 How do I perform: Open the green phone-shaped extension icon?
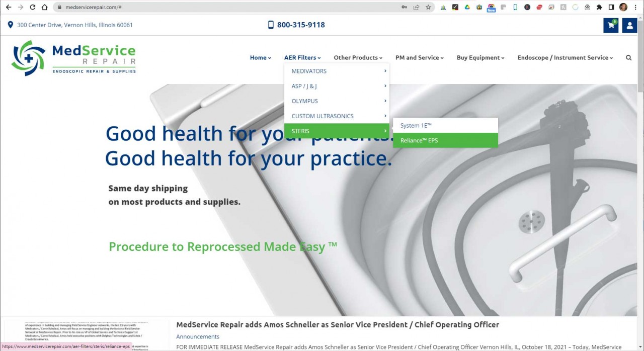click(515, 8)
